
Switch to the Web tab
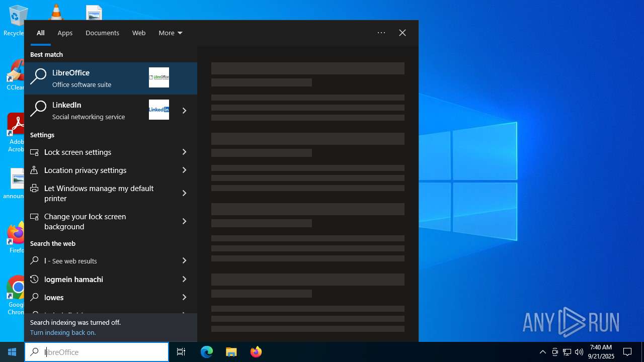point(139,33)
